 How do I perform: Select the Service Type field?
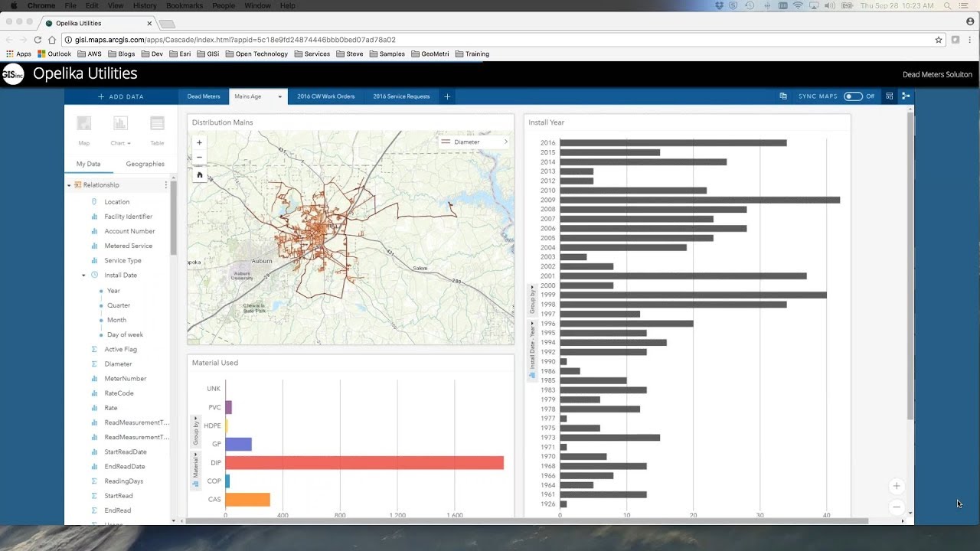[x=122, y=260]
